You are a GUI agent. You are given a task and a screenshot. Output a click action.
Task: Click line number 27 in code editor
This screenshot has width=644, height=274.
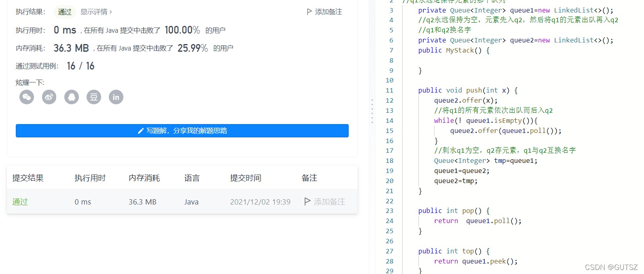click(389, 251)
